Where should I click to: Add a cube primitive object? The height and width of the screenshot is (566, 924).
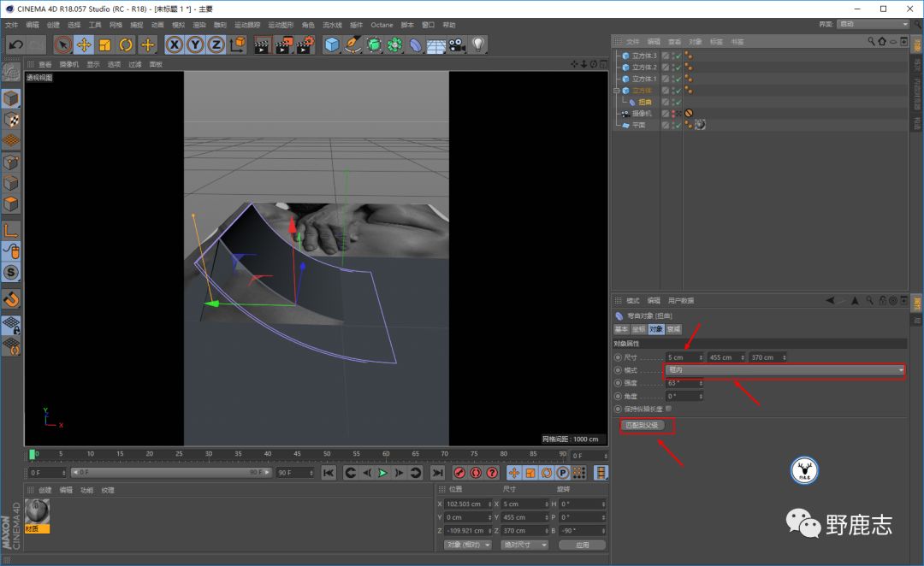coord(332,44)
